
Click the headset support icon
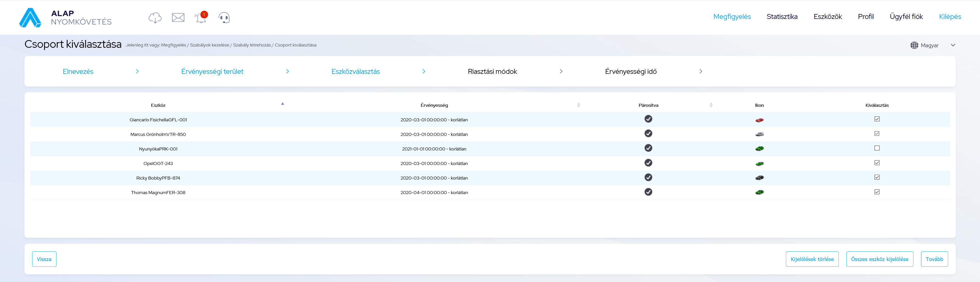coord(224,18)
